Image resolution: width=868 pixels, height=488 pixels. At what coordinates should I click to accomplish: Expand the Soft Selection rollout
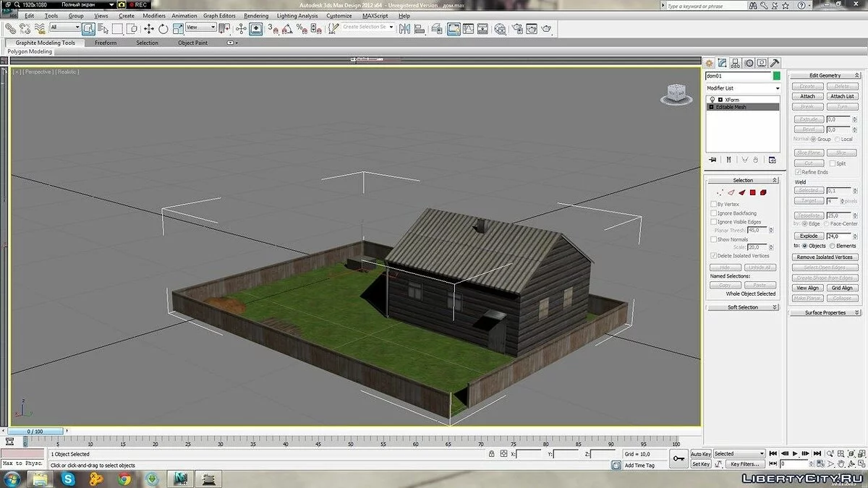tap(743, 307)
